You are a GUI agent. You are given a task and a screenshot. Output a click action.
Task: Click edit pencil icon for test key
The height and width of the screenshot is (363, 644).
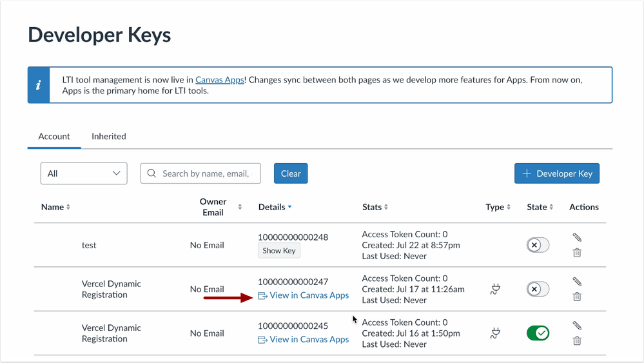pos(577,237)
